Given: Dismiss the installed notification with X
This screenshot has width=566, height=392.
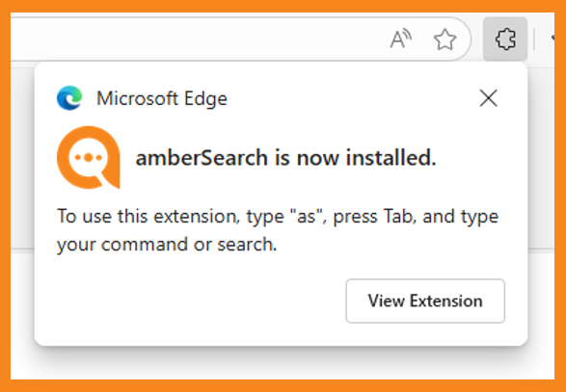Looking at the screenshot, I should 489,98.
